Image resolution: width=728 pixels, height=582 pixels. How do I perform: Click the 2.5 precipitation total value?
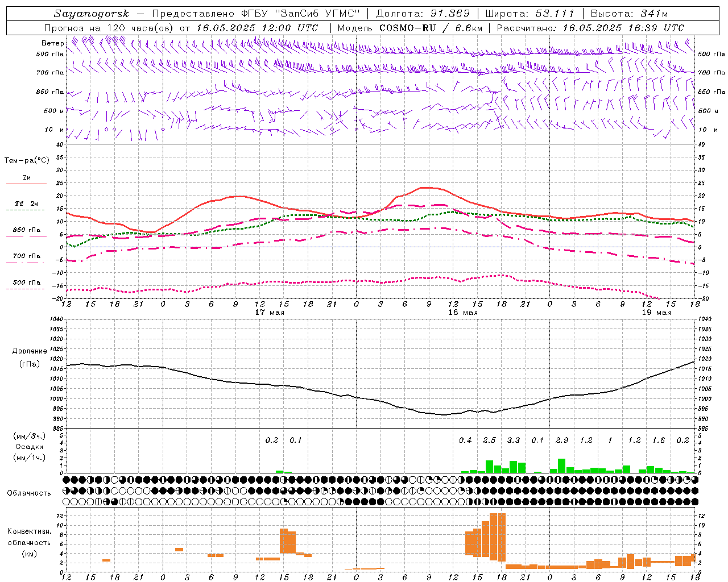tap(489, 440)
